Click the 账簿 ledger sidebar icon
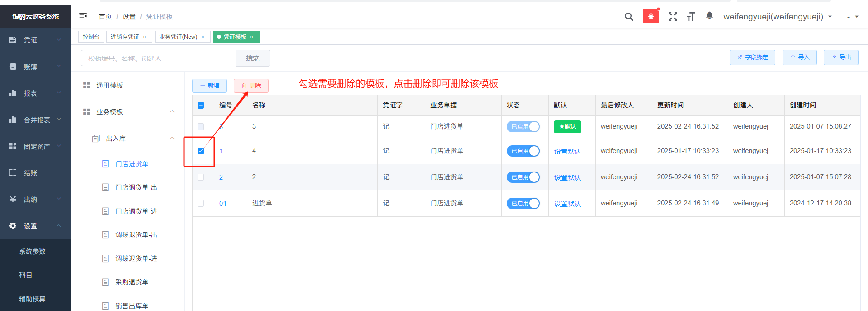868x311 pixels. click(x=13, y=66)
